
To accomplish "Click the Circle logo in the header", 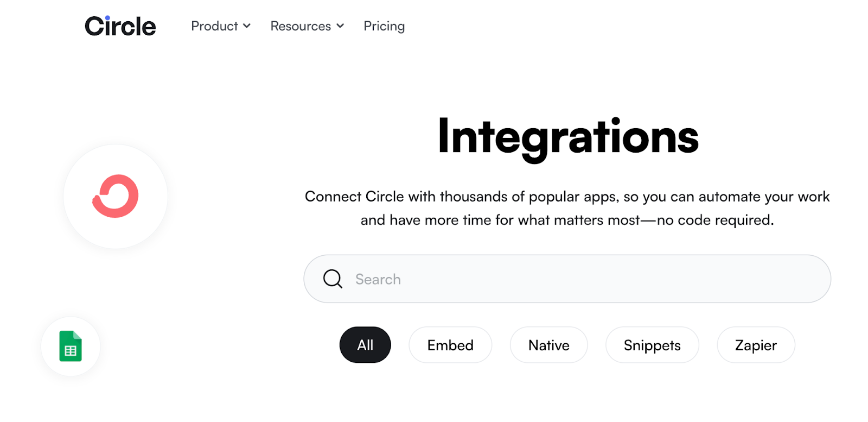I will coord(120,26).
